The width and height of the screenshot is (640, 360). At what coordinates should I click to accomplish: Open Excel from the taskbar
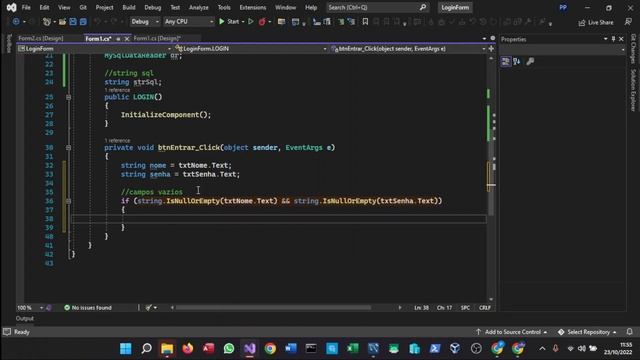353,349
